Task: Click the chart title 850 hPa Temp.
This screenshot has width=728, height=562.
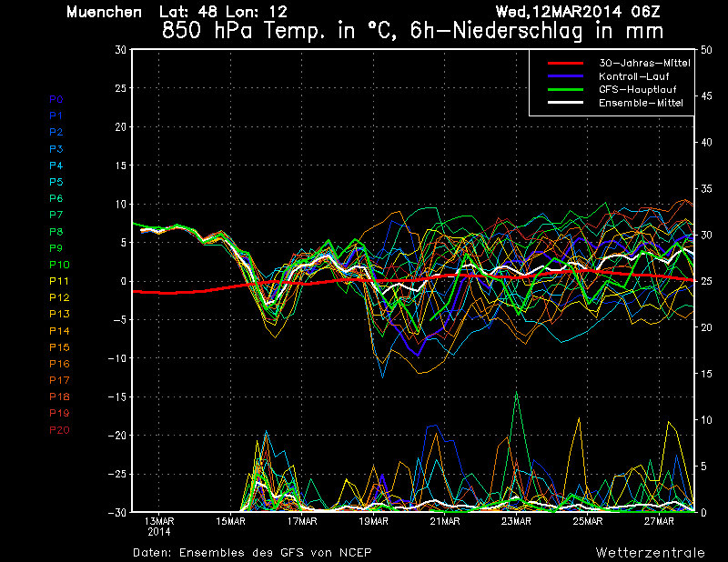Action: click(413, 32)
